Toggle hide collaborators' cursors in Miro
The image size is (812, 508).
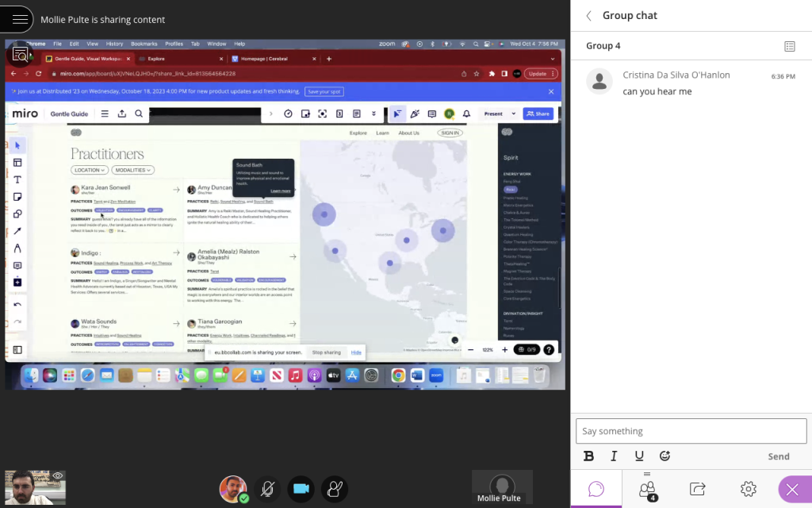(397, 114)
